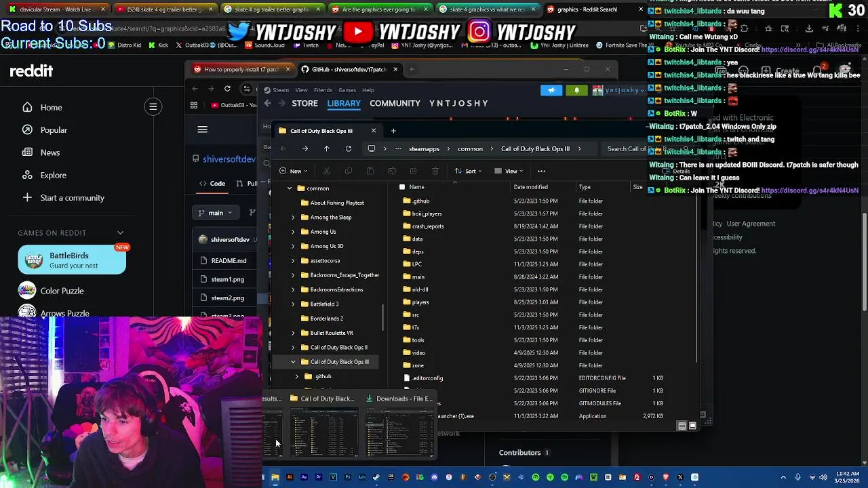This screenshot has height=488, width=868.
Task: Open the See more (…) Explorer menu
Action: tap(541, 171)
